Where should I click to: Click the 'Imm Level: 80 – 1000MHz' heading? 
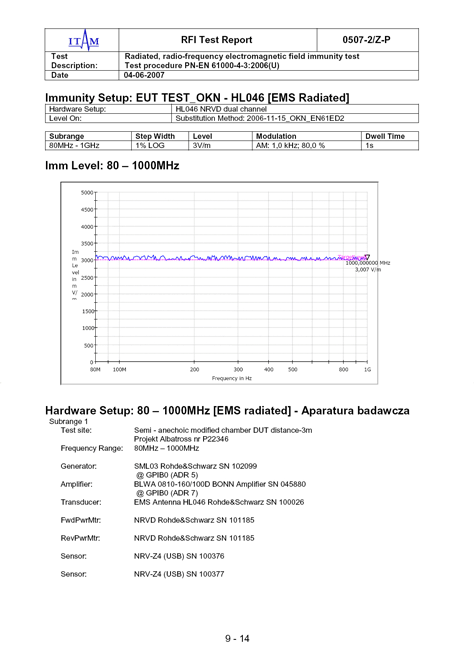click(112, 166)
